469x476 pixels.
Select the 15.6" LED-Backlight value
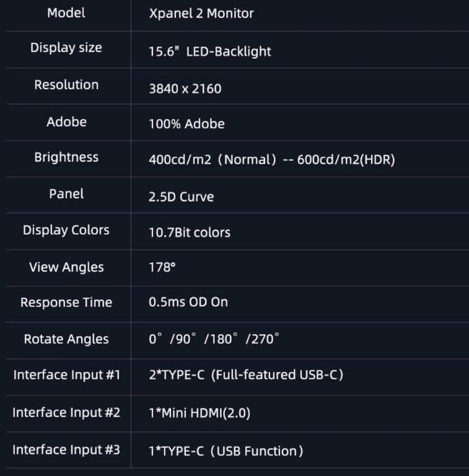[210, 51]
